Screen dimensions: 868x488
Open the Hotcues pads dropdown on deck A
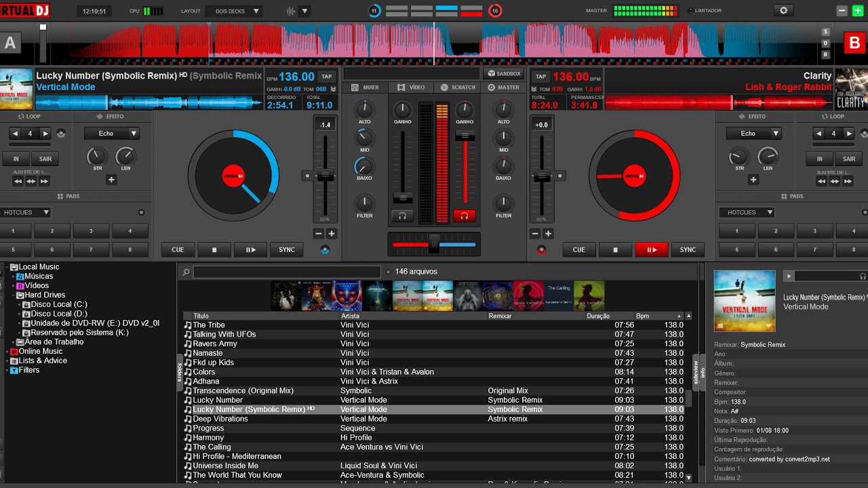point(26,212)
